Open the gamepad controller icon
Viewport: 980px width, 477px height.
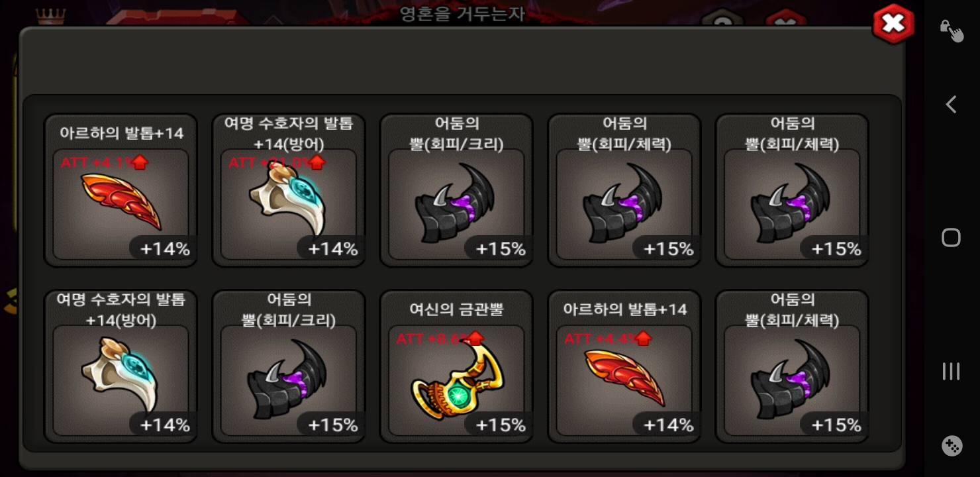pyautogui.click(x=952, y=446)
